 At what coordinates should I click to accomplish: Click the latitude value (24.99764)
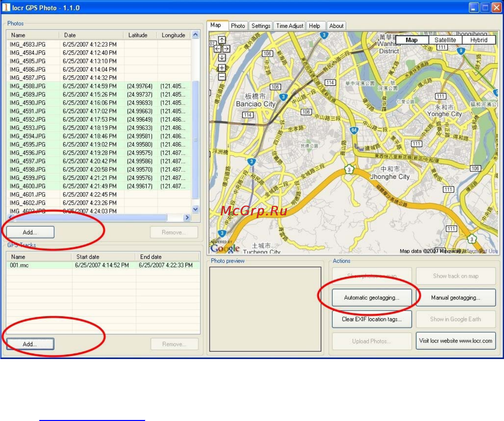click(140, 86)
